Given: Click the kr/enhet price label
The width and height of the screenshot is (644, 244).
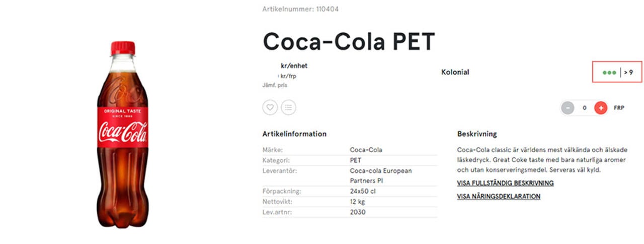Looking at the screenshot, I should click(x=294, y=66).
